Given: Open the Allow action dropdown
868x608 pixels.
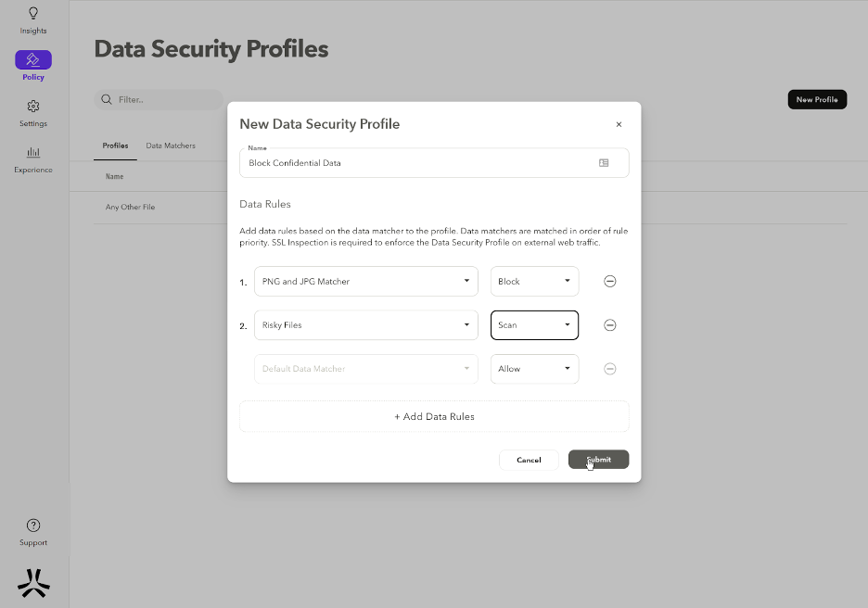Looking at the screenshot, I should (x=534, y=369).
